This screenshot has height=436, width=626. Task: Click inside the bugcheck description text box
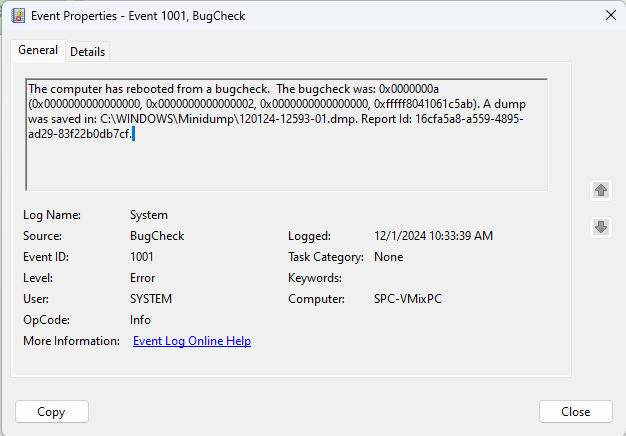pos(287,135)
